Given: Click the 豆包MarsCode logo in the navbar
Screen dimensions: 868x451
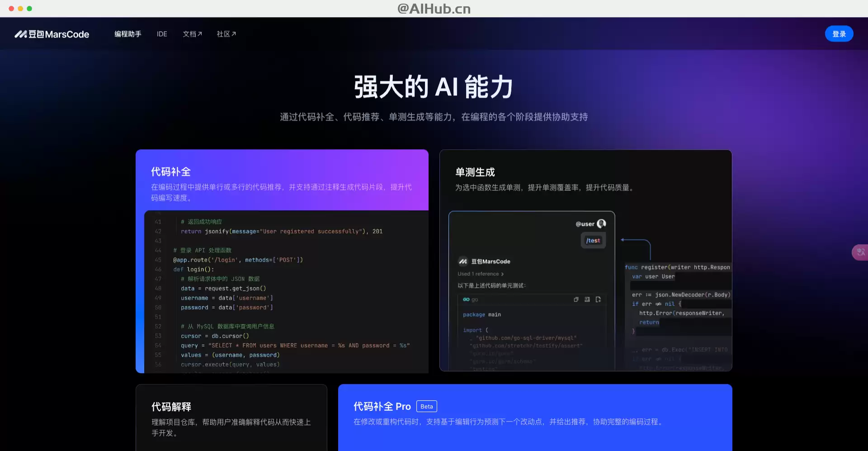Looking at the screenshot, I should (52, 34).
